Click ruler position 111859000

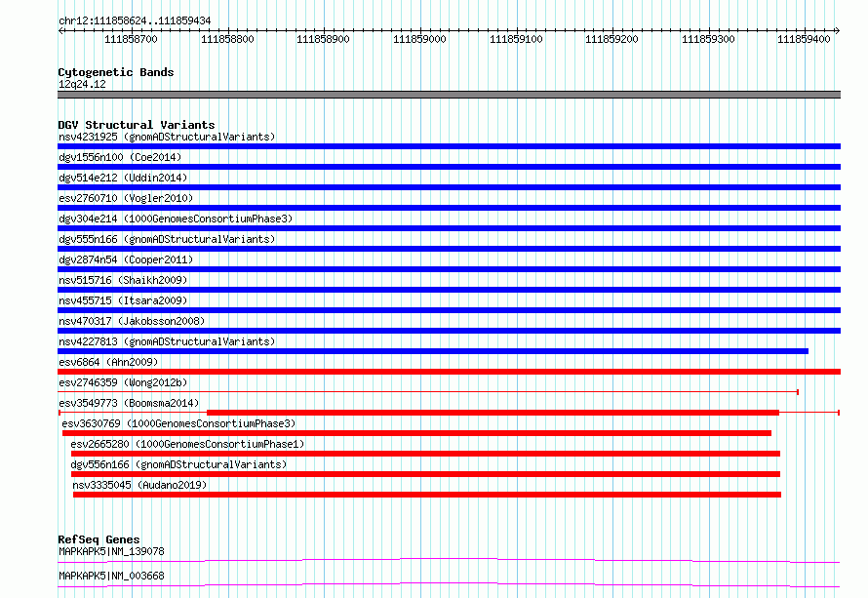(x=419, y=39)
